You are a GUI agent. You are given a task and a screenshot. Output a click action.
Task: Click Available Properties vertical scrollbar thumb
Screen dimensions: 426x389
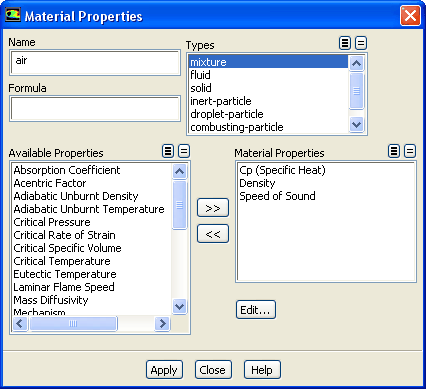point(179,205)
